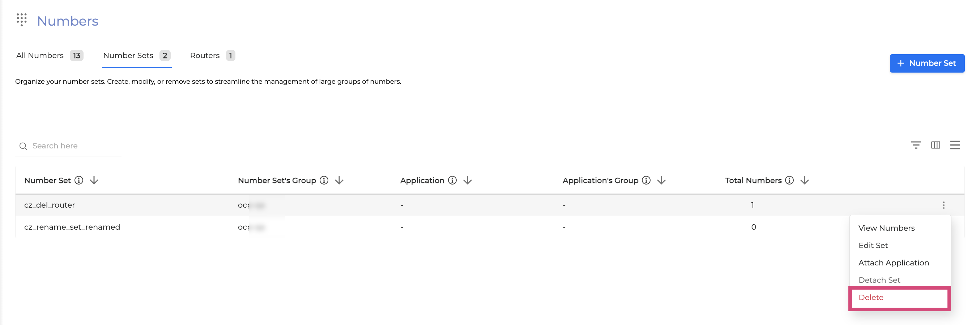The width and height of the screenshot is (980, 325).
Task: Select View Numbers menu option
Action: point(886,228)
